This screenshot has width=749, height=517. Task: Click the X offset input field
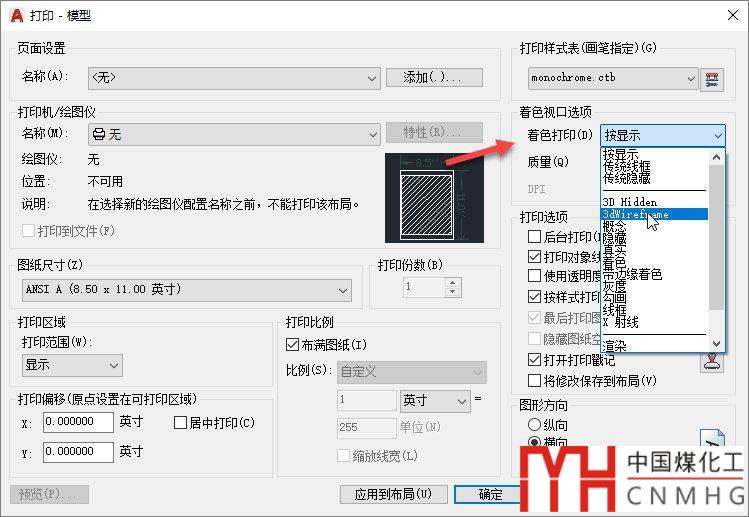(x=78, y=422)
